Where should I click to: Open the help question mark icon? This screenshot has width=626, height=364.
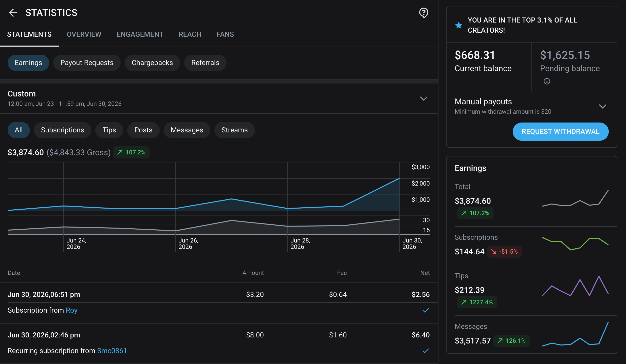pyautogui.click(x=424, y=13)
